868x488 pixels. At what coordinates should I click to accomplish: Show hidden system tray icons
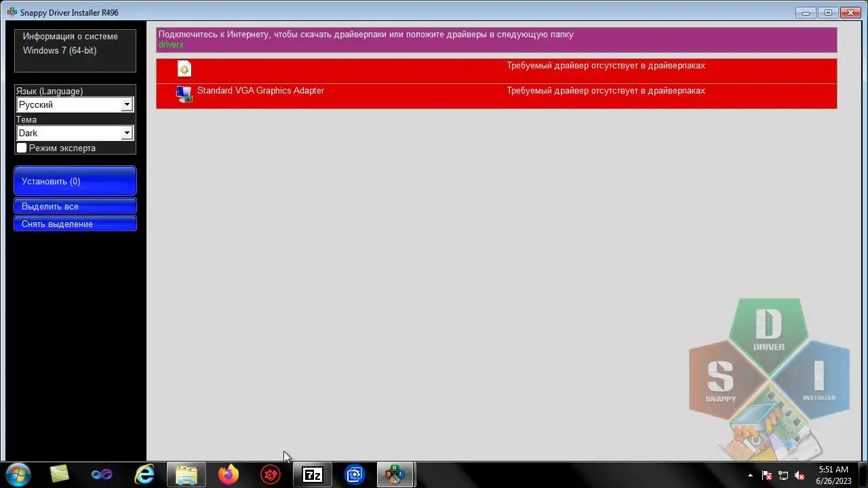[x=750, y=475]
